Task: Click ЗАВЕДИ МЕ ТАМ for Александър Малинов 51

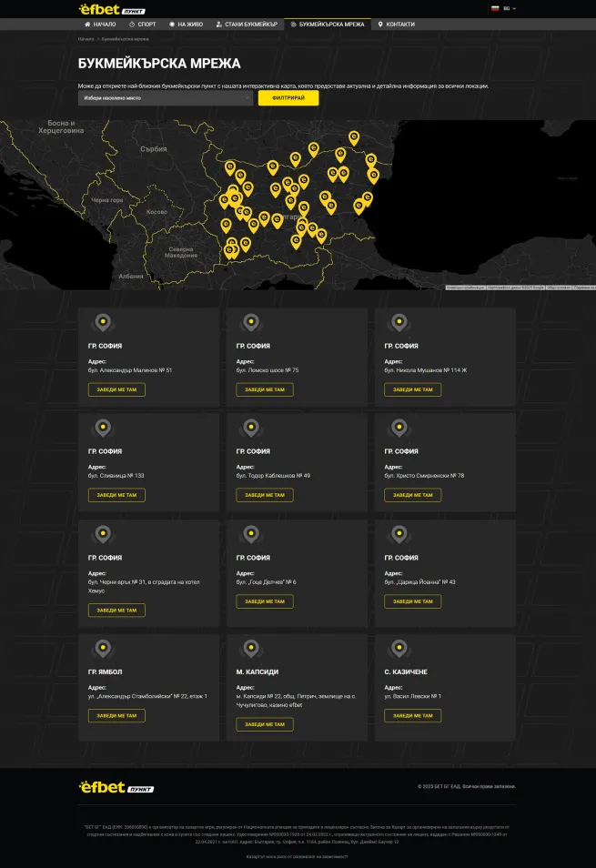Action: (116, 389)
